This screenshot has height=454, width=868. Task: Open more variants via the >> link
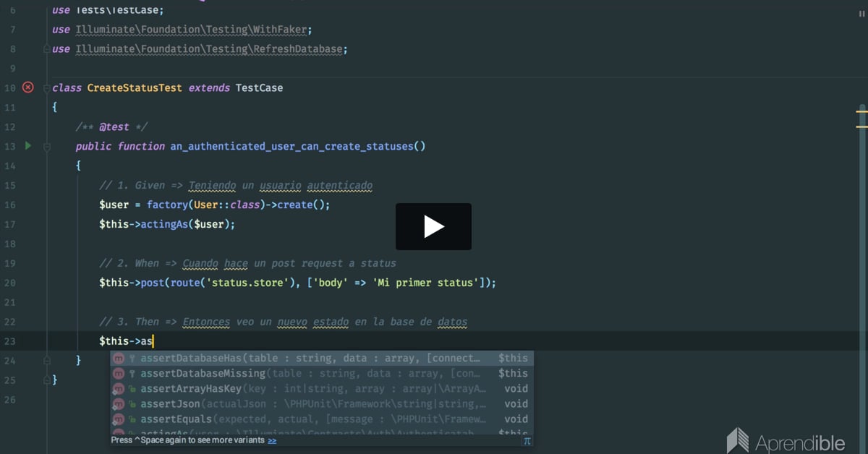coord(272,440)
